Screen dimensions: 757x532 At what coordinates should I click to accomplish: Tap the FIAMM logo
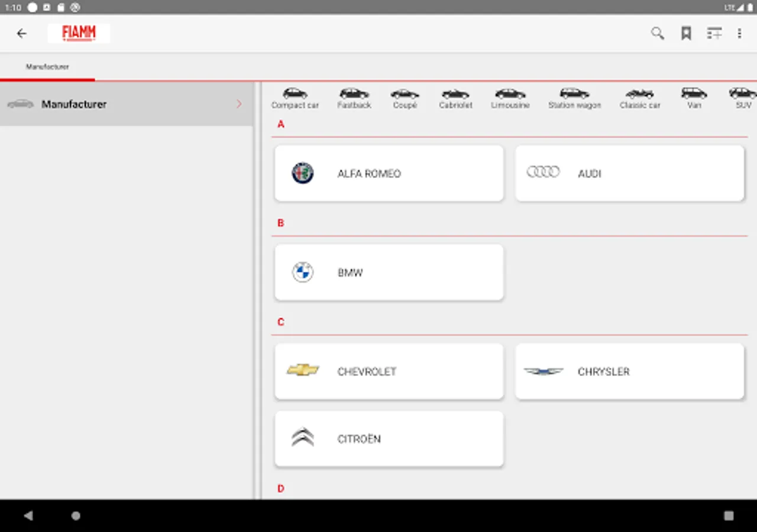(79, 33)
